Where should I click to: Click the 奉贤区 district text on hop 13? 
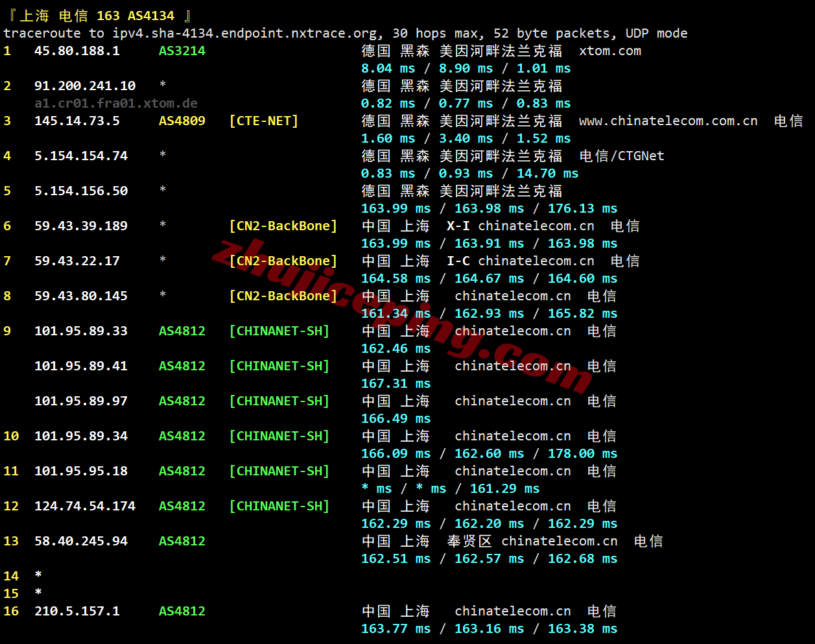(x=469, y=541)
